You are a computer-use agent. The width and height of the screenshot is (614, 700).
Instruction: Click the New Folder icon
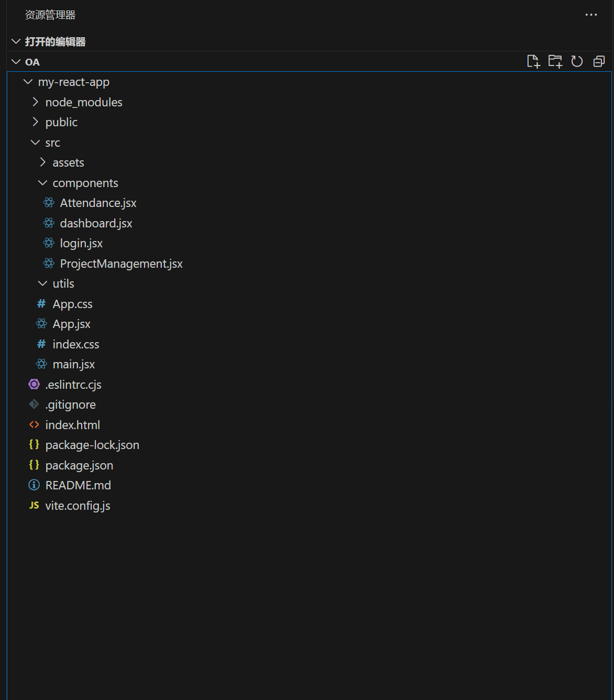pyautogui.click(x=555, y=62)
